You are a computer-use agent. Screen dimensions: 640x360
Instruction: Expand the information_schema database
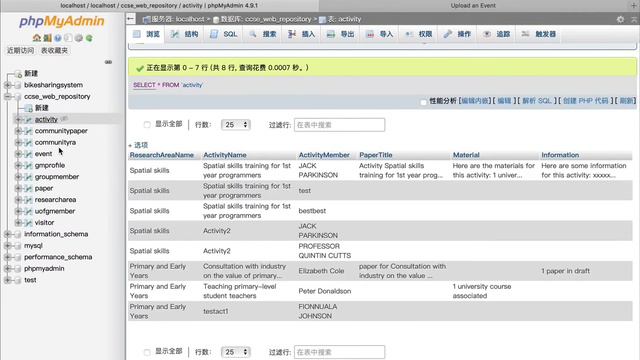(7, 234)
